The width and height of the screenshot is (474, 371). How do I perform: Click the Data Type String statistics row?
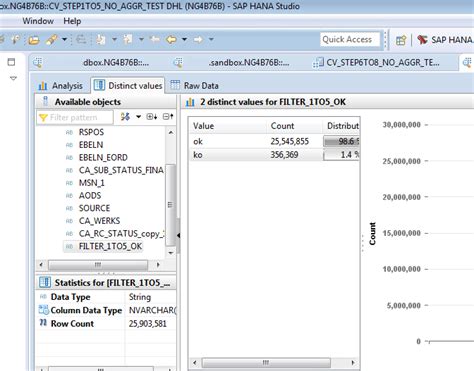coord(107,297)
